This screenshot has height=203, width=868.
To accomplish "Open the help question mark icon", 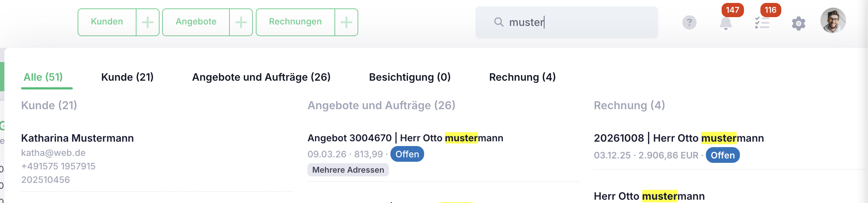I will click(689, 23).
